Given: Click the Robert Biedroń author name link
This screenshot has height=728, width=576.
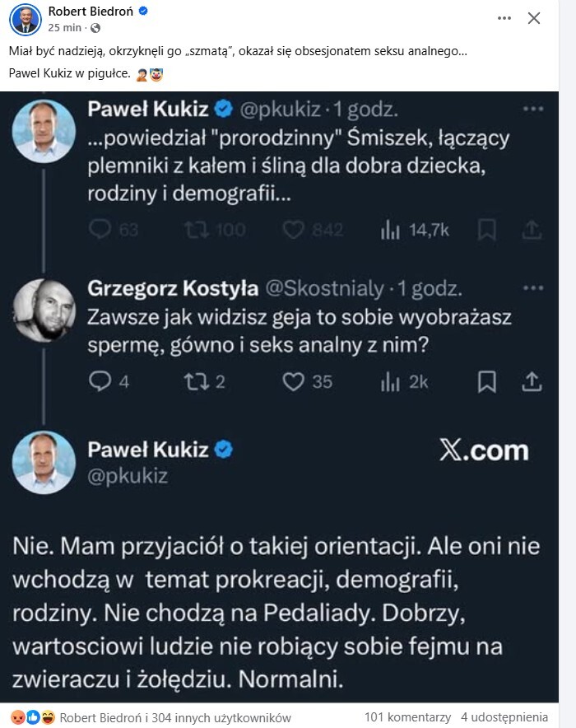Looking at the screenshot, I should (91, 12).
